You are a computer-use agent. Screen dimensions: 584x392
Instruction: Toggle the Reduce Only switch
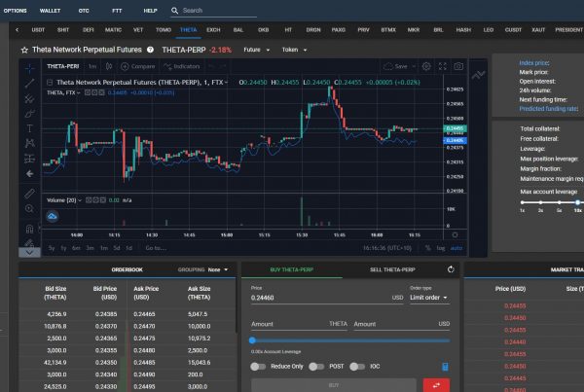point(258,367)
